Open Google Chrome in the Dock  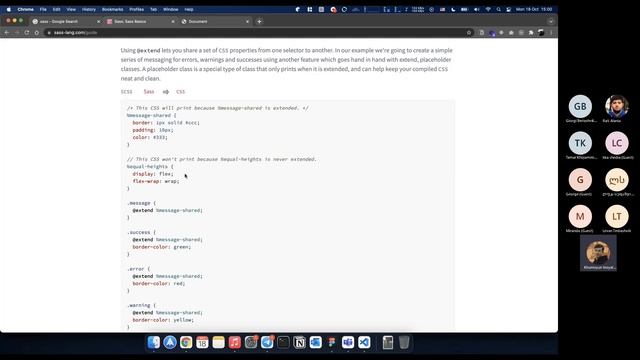[186, 342]
